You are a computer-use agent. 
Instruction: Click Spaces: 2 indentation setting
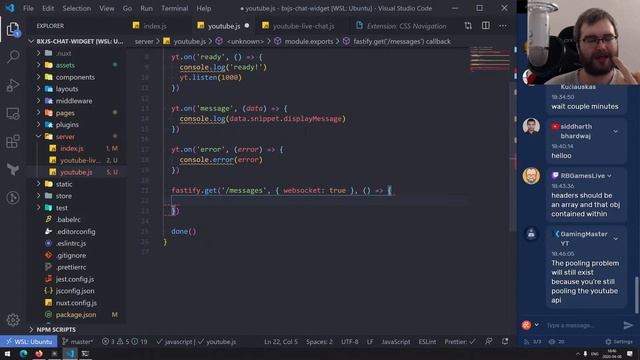point(319,342)
